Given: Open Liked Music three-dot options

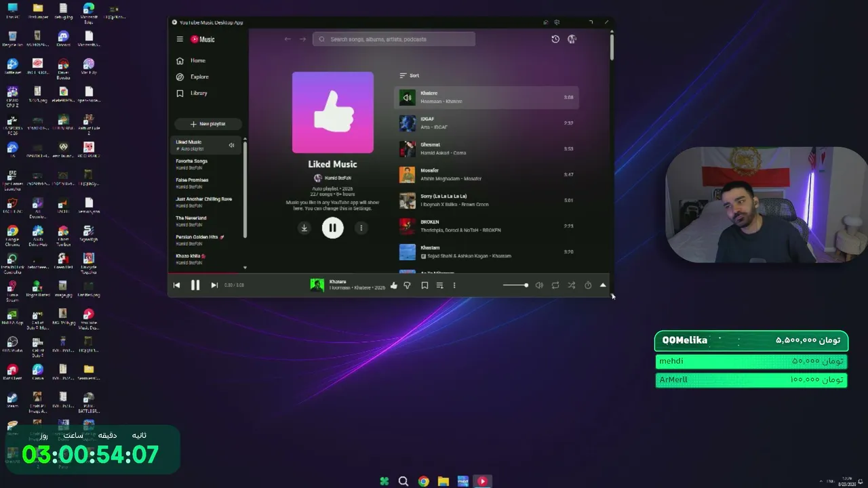Looking at the screenshot, I should 361,228.
